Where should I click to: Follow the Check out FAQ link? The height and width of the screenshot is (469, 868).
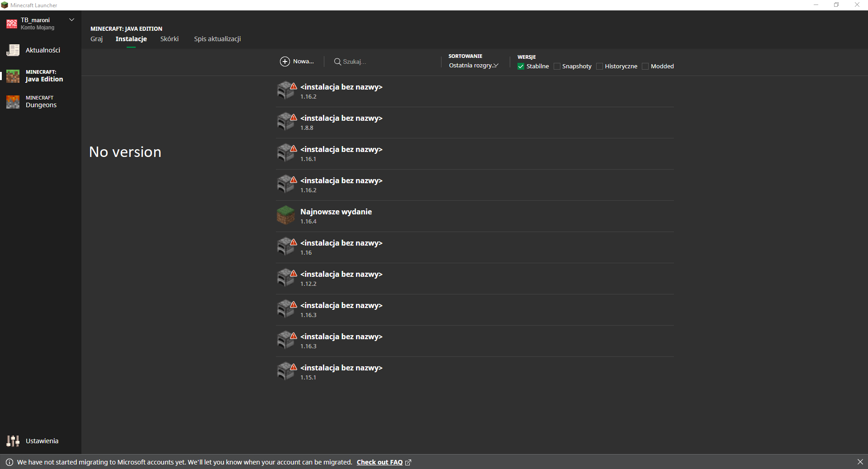379,462
